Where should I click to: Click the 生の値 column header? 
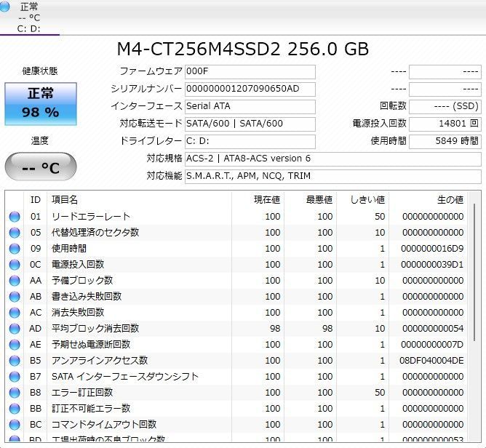point(428,200)
